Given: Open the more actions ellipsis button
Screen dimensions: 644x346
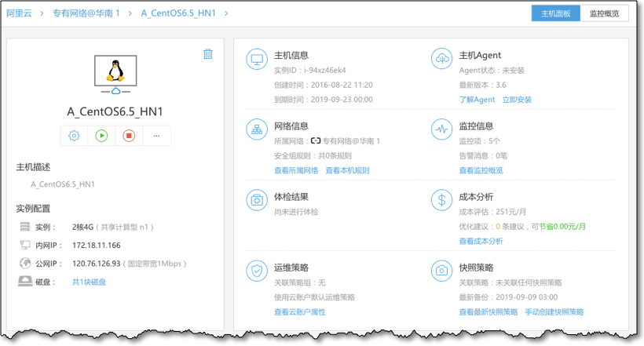Looking at the screenshot, I should 156,136.
